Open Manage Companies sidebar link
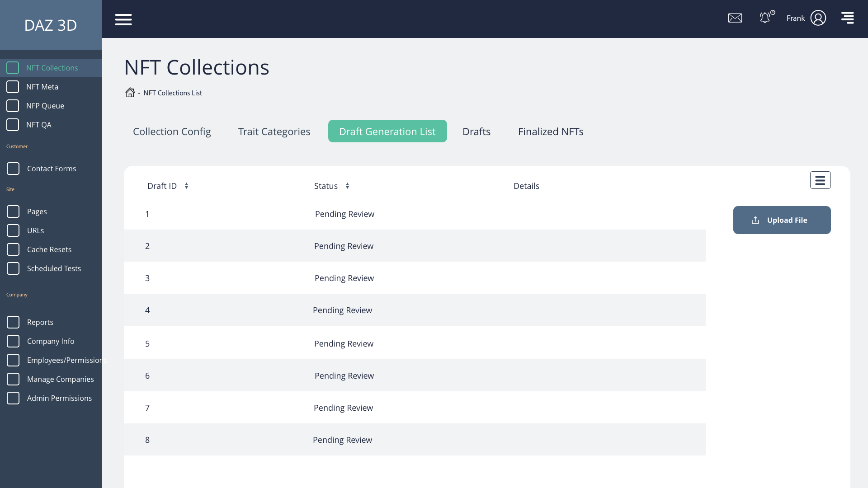Image resolution: width=868 pixels, height=488 pixels. (61, 379)
